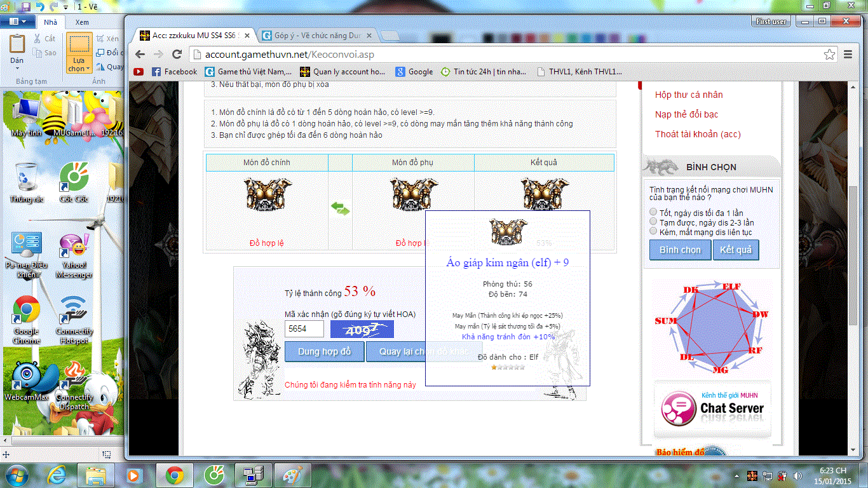Click the address bar URL
Viewport: 868px width, 488px height.
point(290,55)
